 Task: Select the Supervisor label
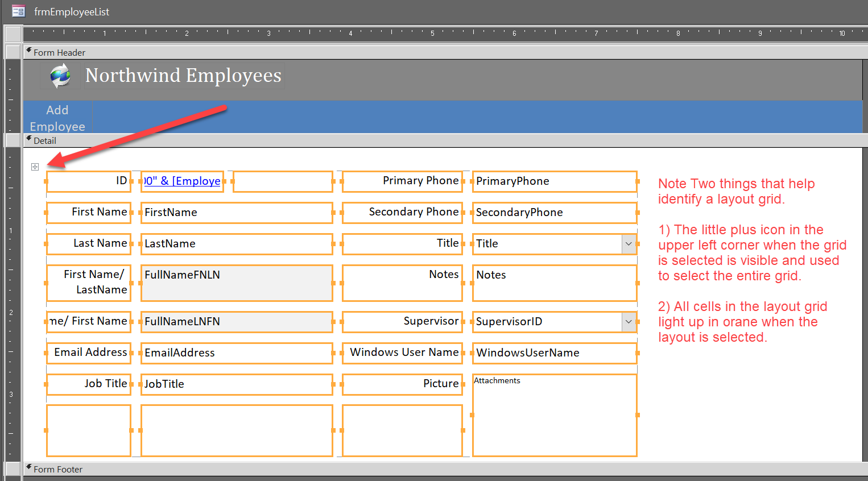click(402, 322)
